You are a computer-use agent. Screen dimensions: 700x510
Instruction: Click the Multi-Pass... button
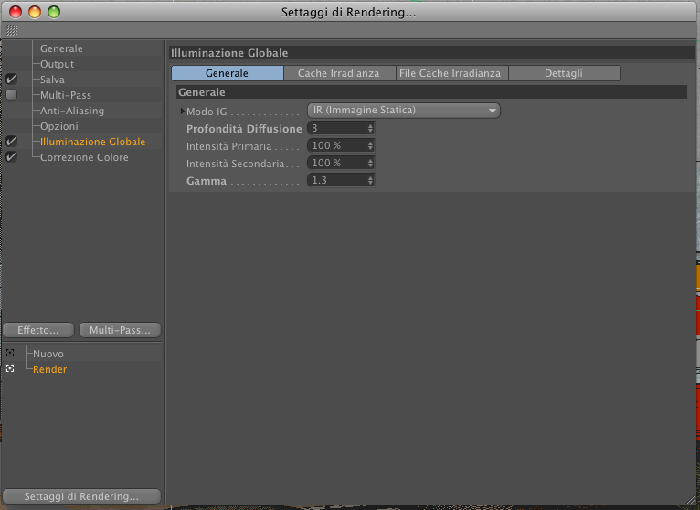[x=120, y=330]
